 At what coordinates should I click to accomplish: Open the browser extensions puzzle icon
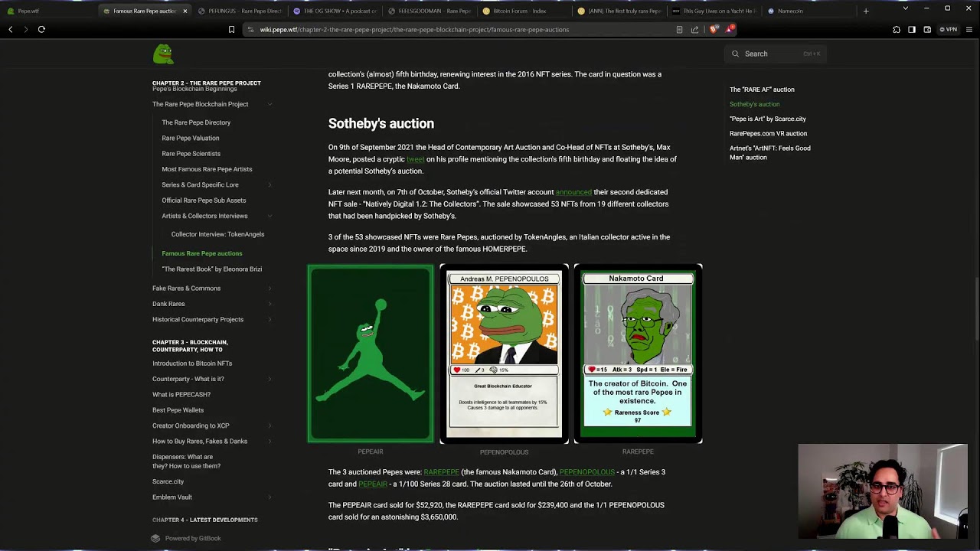click(897, 29)
